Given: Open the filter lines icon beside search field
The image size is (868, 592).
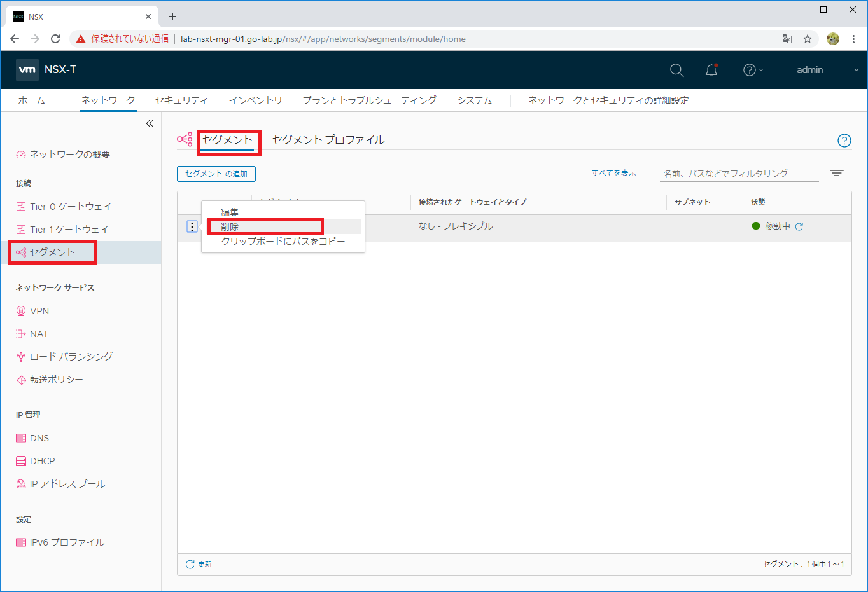Looking at the screenshot, I should coord(837,173).
